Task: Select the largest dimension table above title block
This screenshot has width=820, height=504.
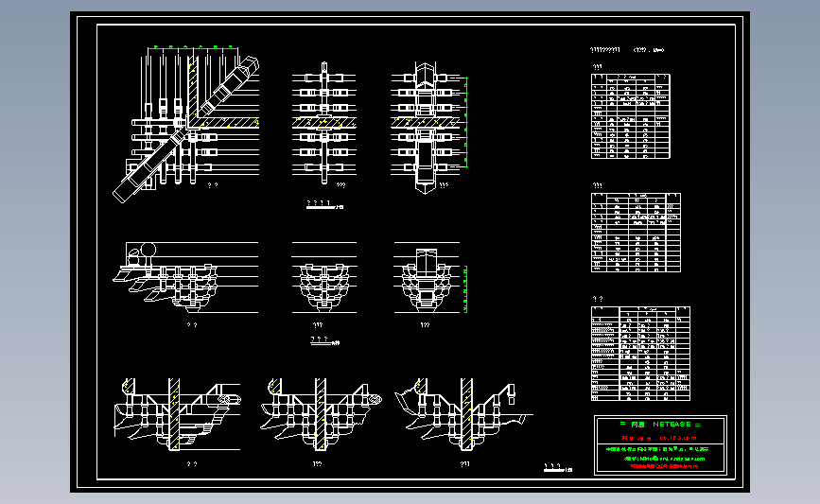Action: pos(640,354)
